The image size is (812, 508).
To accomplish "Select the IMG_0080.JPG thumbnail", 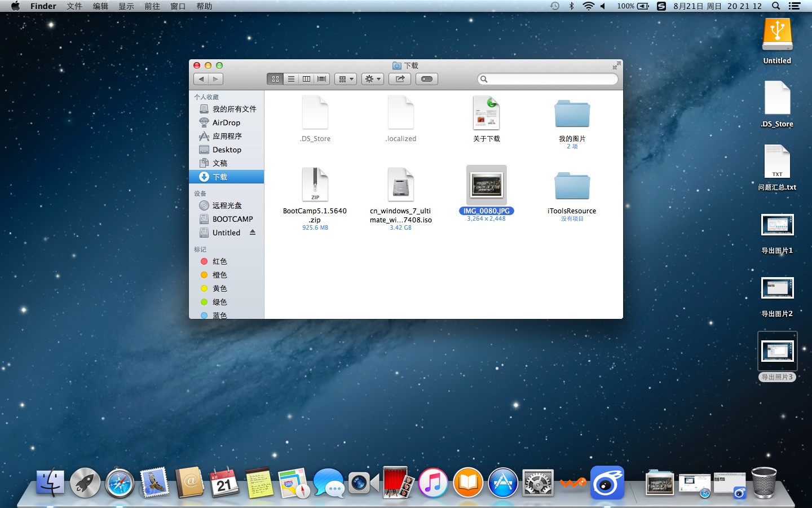I will click(486, 185).
